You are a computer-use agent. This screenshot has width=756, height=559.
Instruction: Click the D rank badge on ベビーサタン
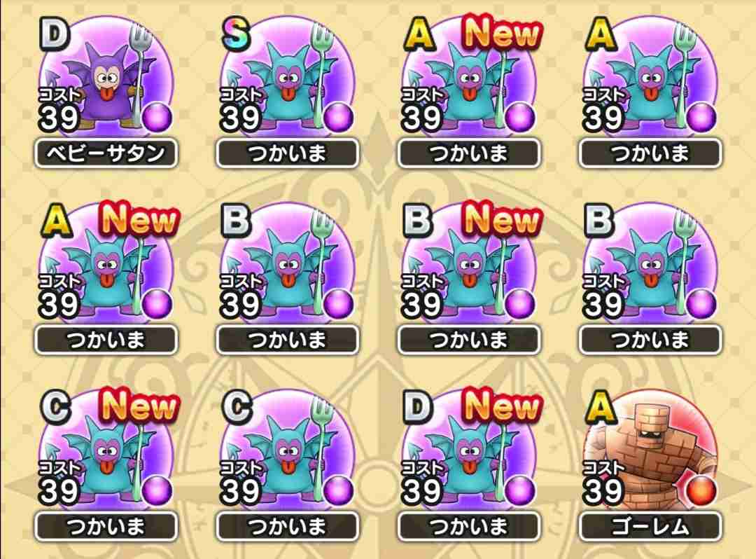pos(53,35)
